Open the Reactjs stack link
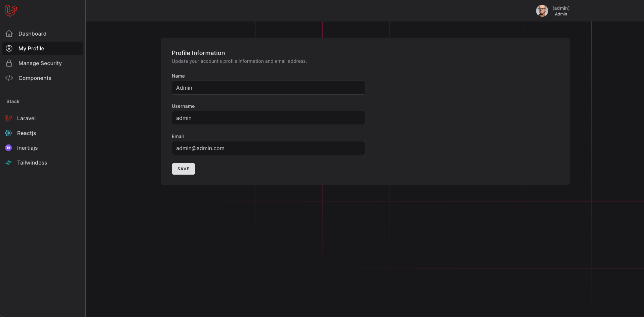This screenshot has width=644, height=317. pos(27,133)
